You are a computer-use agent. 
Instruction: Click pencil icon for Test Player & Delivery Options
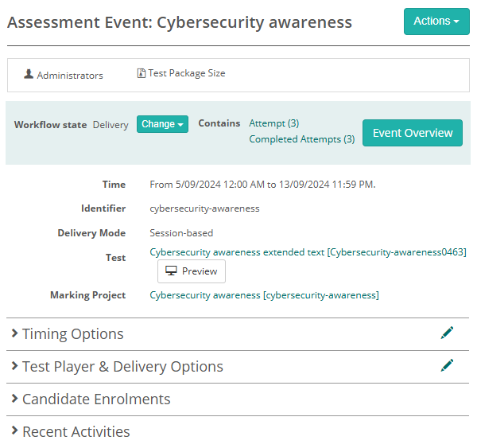[x=447, y=365]
